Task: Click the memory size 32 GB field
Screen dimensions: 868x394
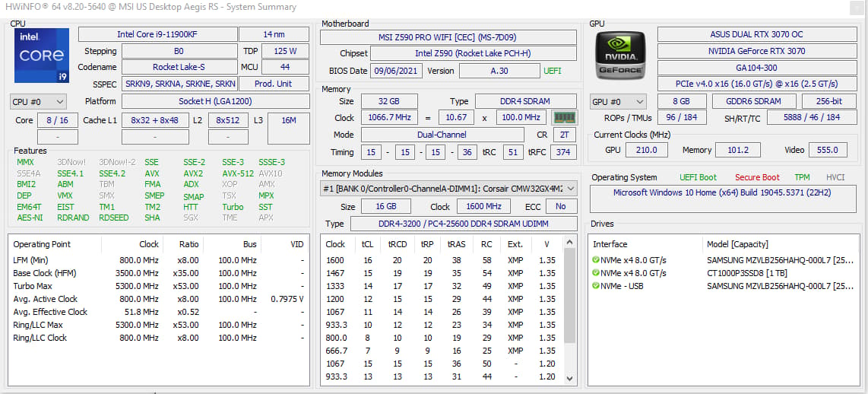Action: coord(389,101)
